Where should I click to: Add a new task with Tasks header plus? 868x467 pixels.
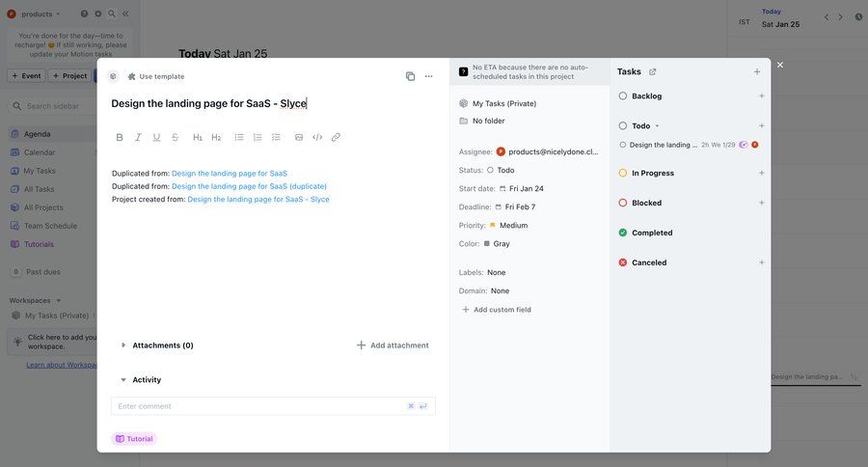(757, 72)
